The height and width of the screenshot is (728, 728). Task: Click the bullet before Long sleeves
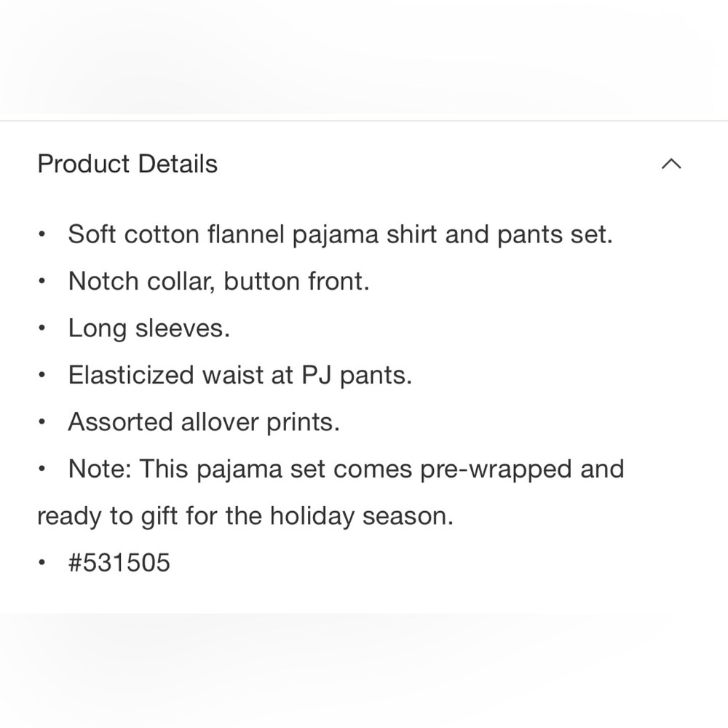[43, 329]
